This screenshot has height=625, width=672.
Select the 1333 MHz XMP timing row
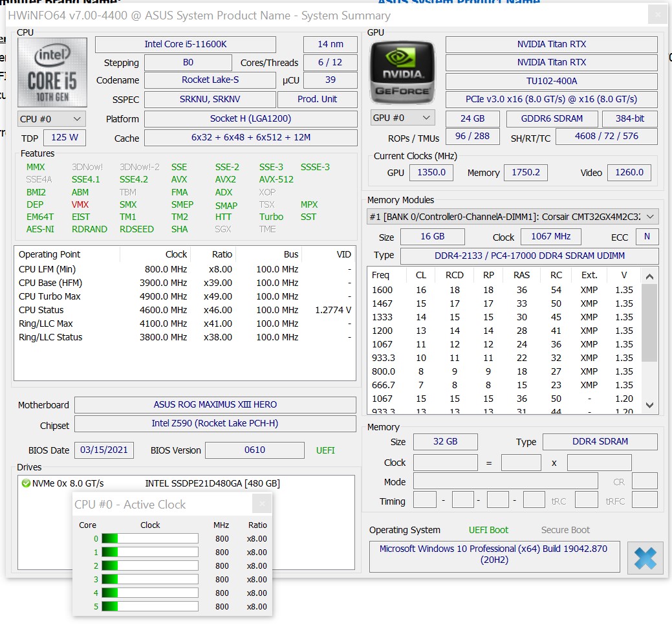tap(504, 317)
